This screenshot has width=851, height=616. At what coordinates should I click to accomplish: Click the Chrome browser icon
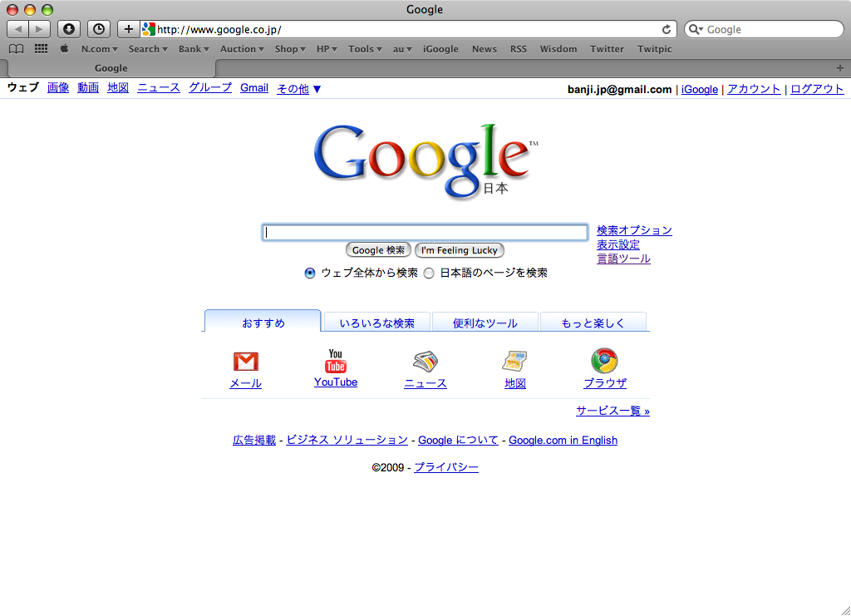605,361
